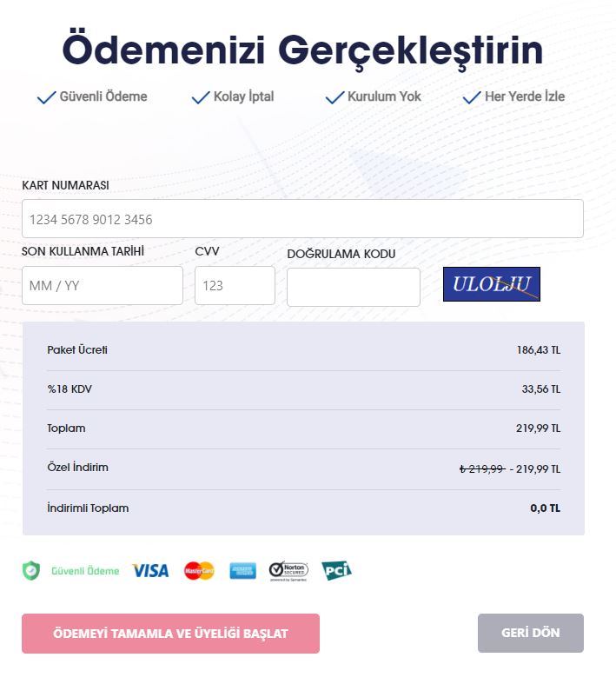Screen dimensions: 616x684
Task: Click the ULOLJU captcha image
Action: pyautogui.click(x=492, y=284)
